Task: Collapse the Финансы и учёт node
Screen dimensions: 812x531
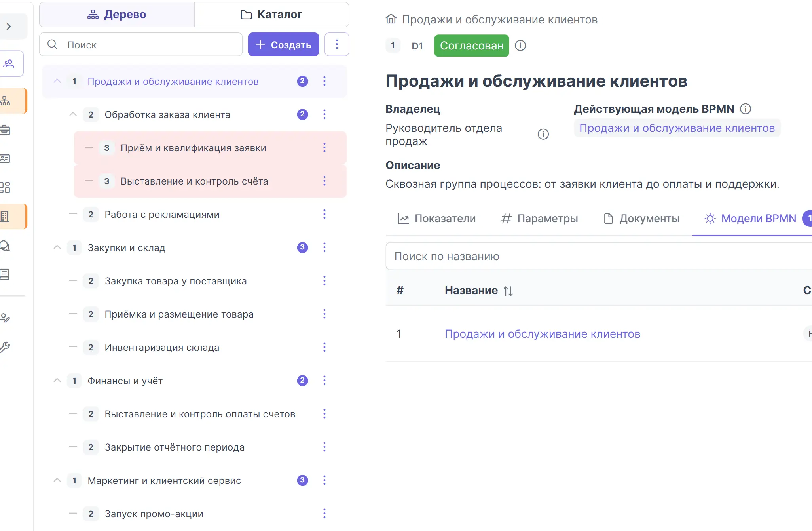Action: click(x=57, y=381)
